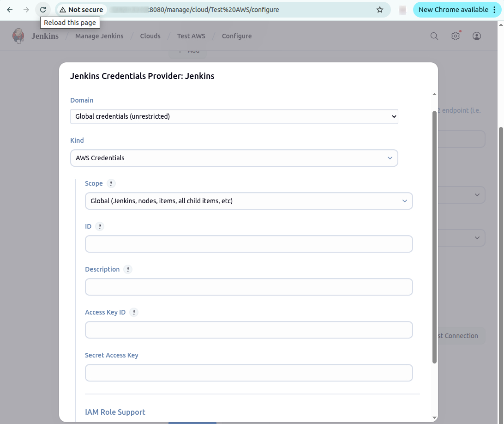
Task: Show help for Access Key ID
Action: click(x=134, y=312)
